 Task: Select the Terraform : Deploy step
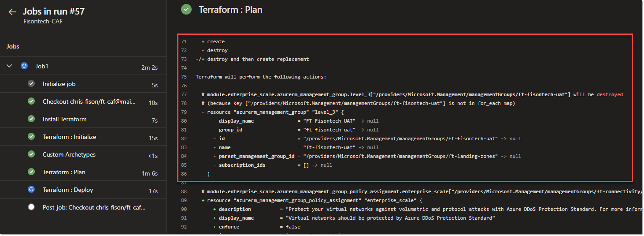pos(83,190)
